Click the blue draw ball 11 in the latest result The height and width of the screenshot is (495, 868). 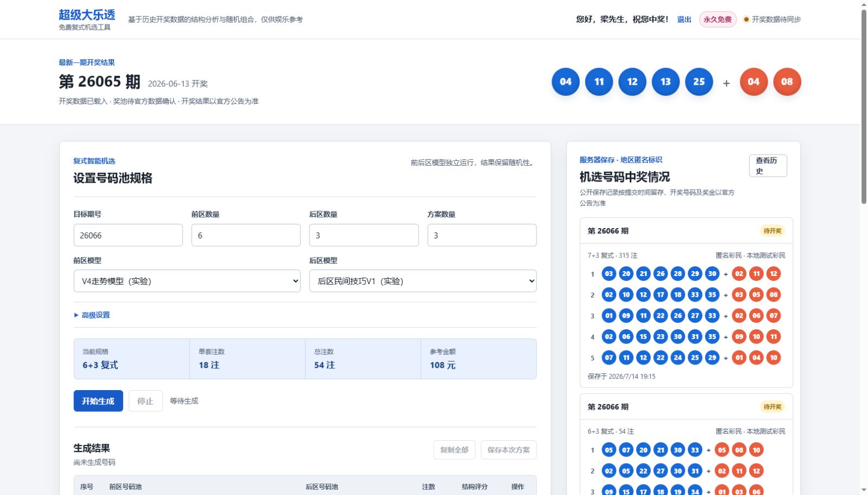pyautogui.click(x=599, y=82)
